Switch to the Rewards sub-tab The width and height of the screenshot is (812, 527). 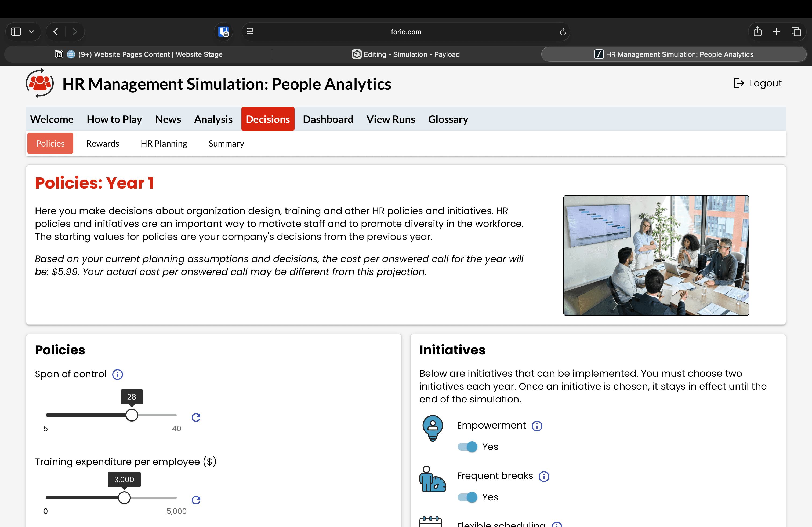click(x=102, y=144)
